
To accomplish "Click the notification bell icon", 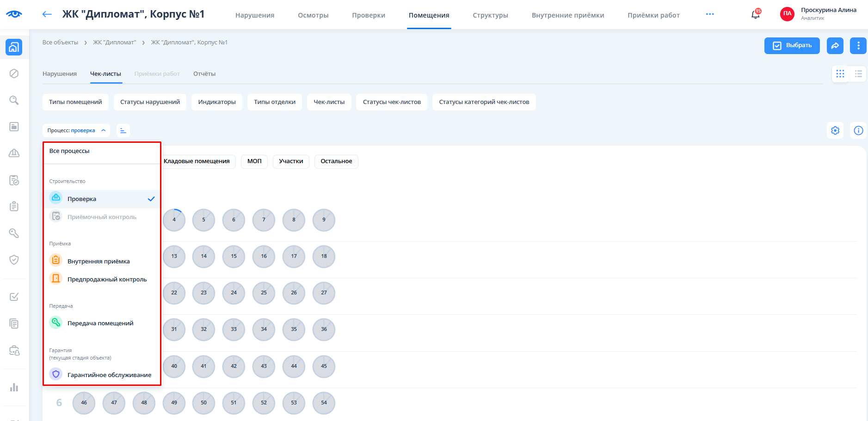I will (x=755, y=14).
